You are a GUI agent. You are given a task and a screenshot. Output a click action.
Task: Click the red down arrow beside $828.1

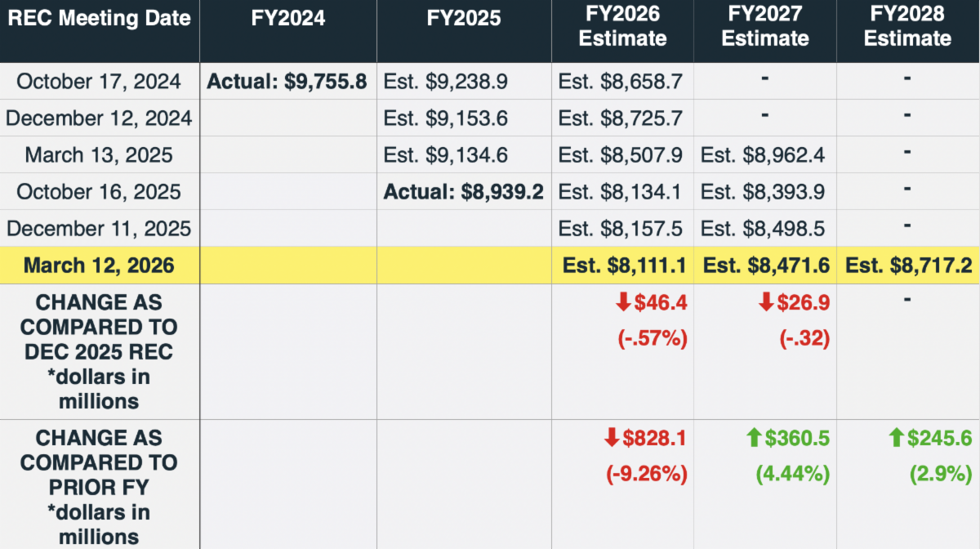(612, 439)
